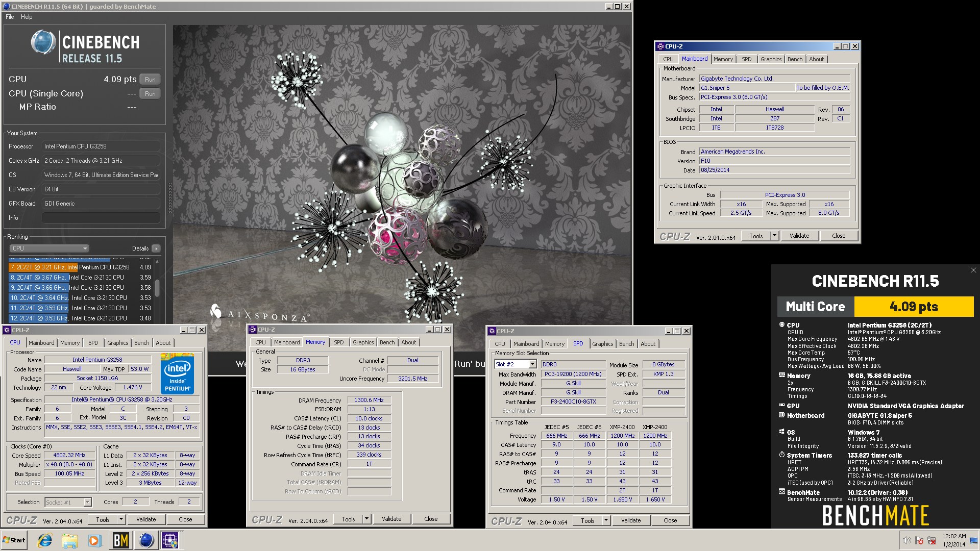Close the BenchMate result overlay
This screenshot has height=551, width=980.
tap(973, 270)
